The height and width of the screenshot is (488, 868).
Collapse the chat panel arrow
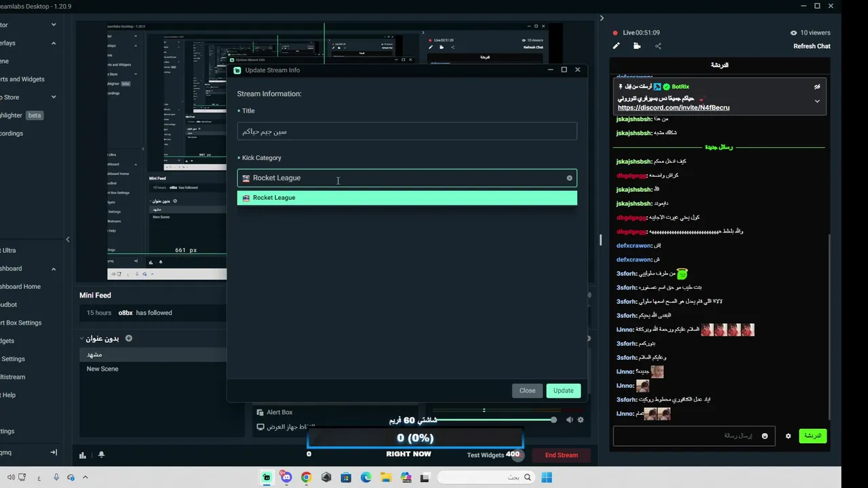click(x=601, y=18)
